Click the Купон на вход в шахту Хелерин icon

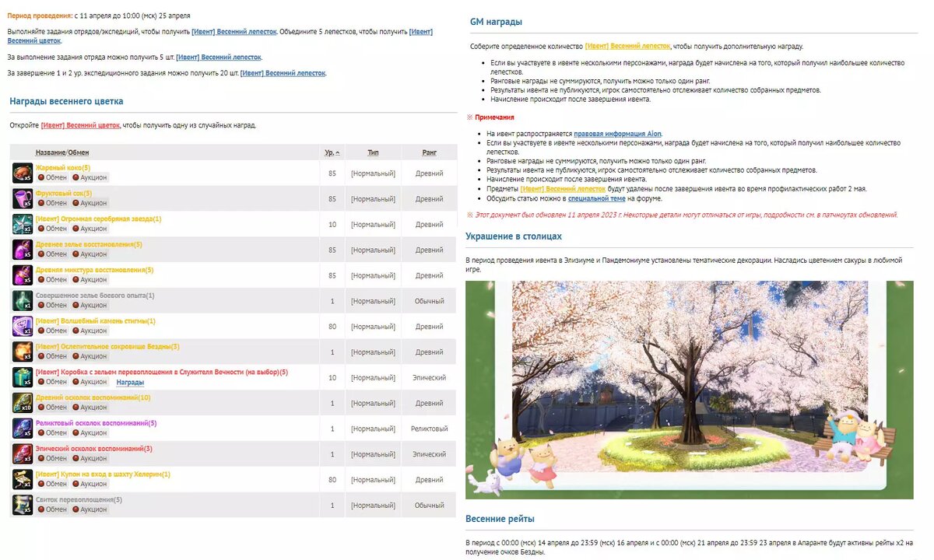23,479
